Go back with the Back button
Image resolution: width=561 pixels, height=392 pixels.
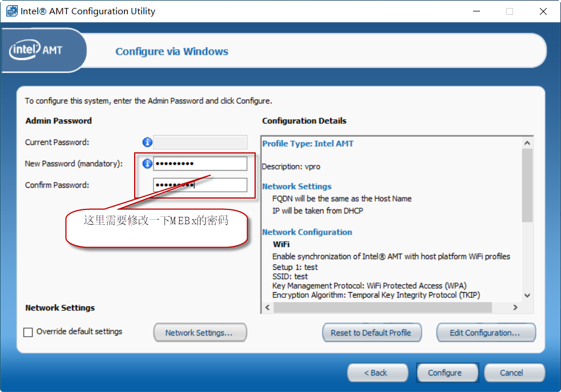point(377,373)
